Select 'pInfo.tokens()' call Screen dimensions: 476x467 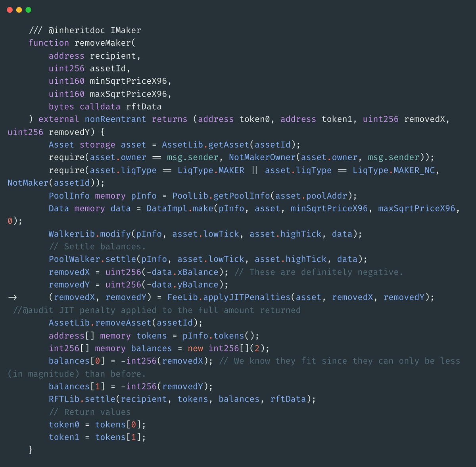[218, 336]
